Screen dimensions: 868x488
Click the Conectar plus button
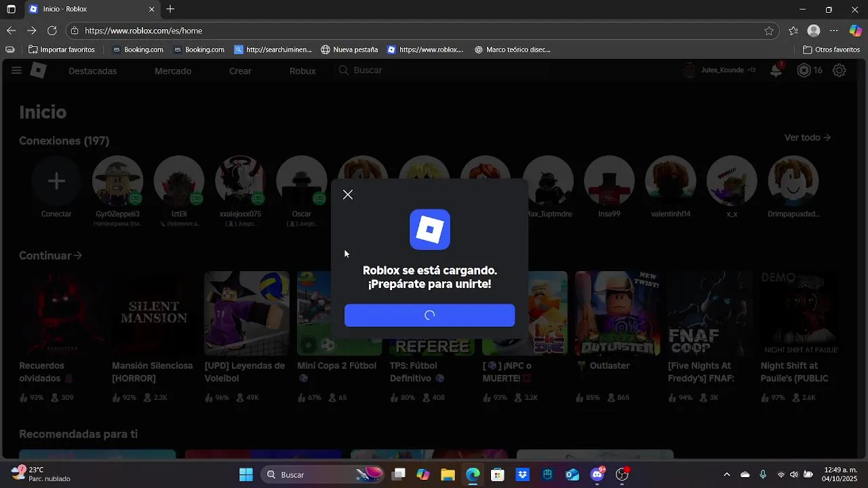coord(56,181)
